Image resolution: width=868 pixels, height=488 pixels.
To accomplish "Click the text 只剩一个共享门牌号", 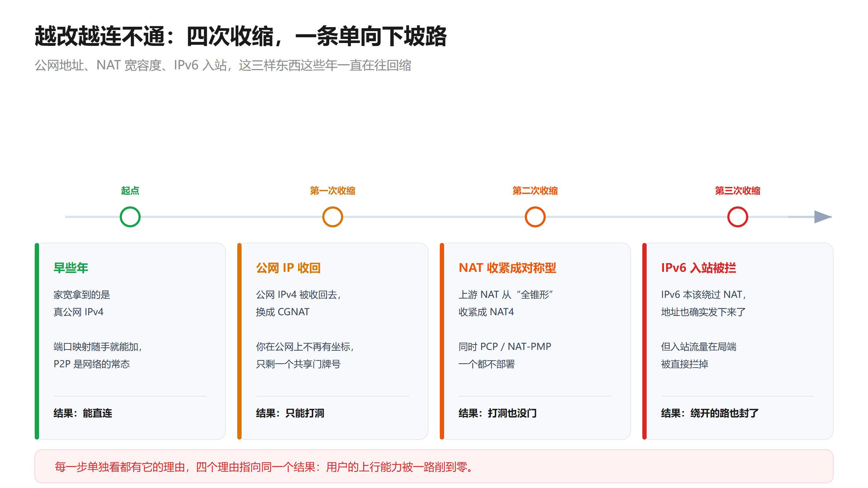I will pos(298,364).
